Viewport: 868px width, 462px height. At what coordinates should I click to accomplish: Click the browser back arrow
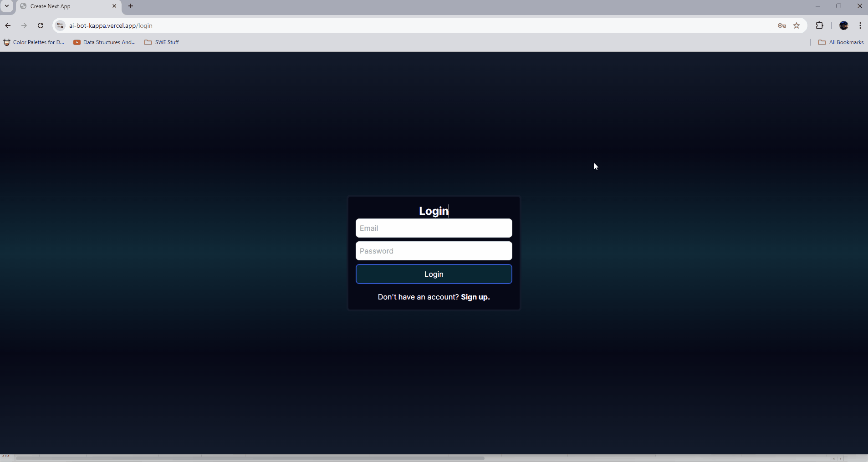click(8, 25)
